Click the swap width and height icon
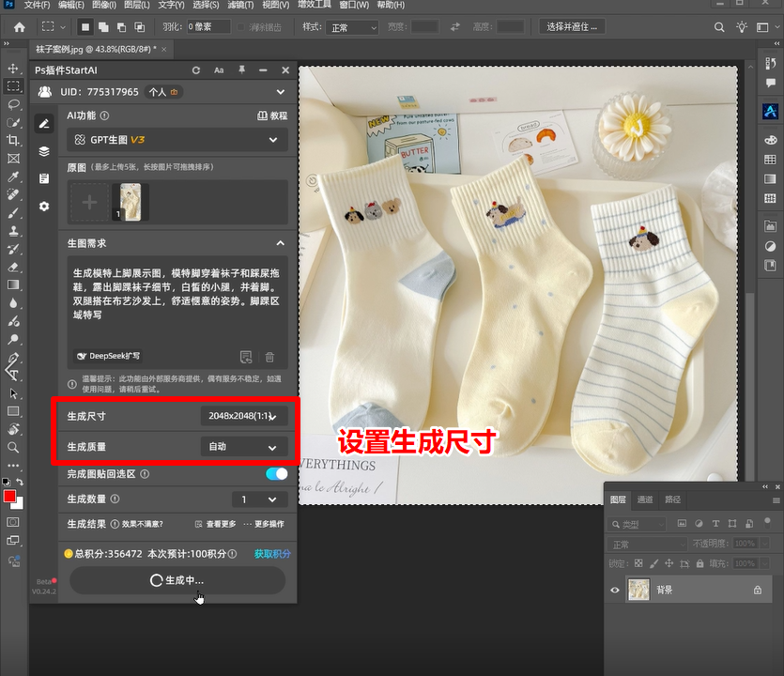 coord(454,27)
